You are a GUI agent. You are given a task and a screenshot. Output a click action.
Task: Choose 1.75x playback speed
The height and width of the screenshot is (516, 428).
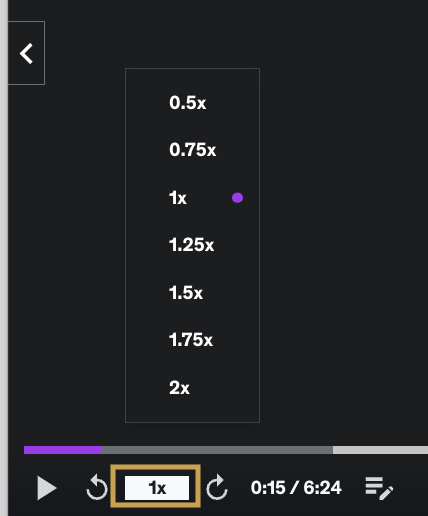191,340
